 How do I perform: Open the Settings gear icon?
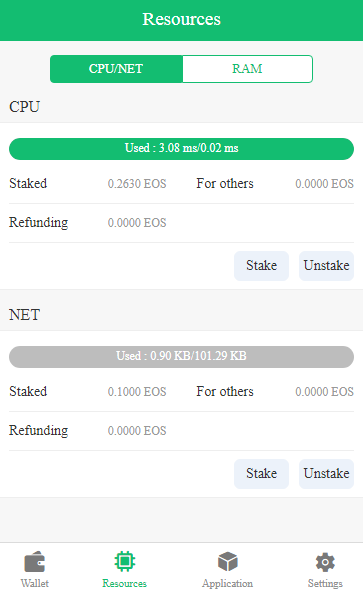[x=325, y=562]
